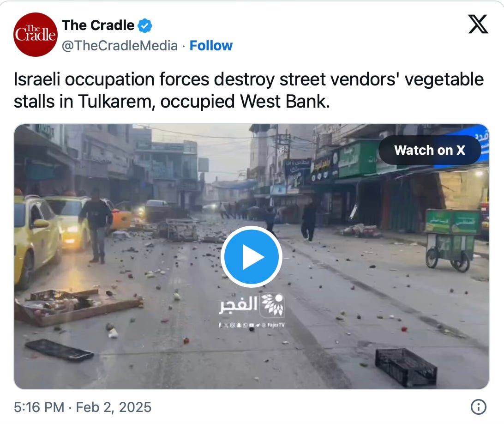The width and height of the screenshot is (504, 424).
Task: Click the Watch on X button
Action: click(429, 150)
